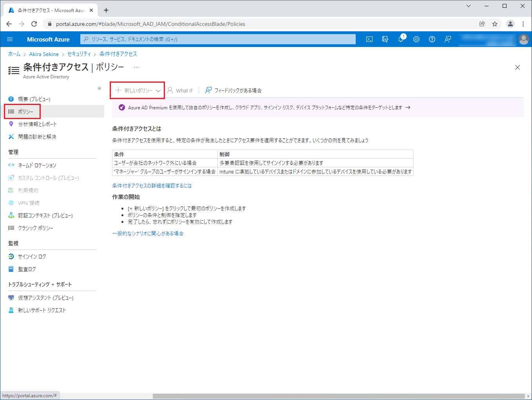Image resolution: width=532 pixels, height=400 pixels.
Task: Click the Microsoft Azure logo text
Action: coord(48,39)
